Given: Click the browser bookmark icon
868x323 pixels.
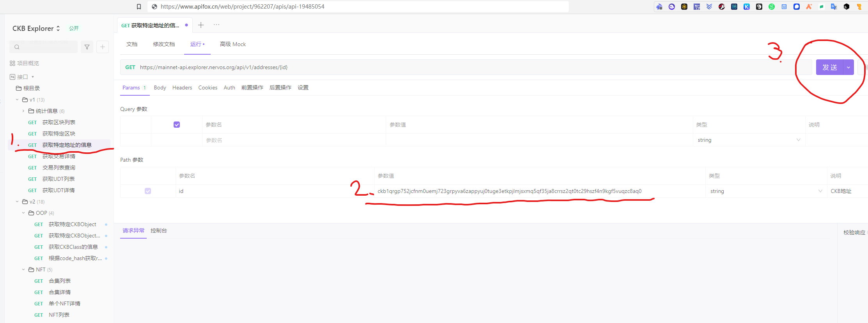Looking at the screenshot, I should [138, 7].
